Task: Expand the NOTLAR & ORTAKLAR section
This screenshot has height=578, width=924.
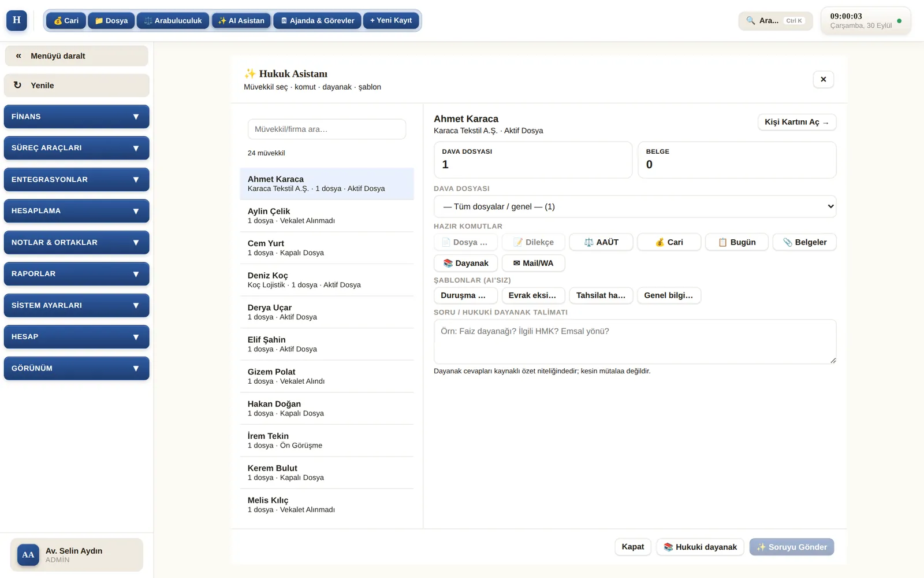Action: [x=76, y=243]
